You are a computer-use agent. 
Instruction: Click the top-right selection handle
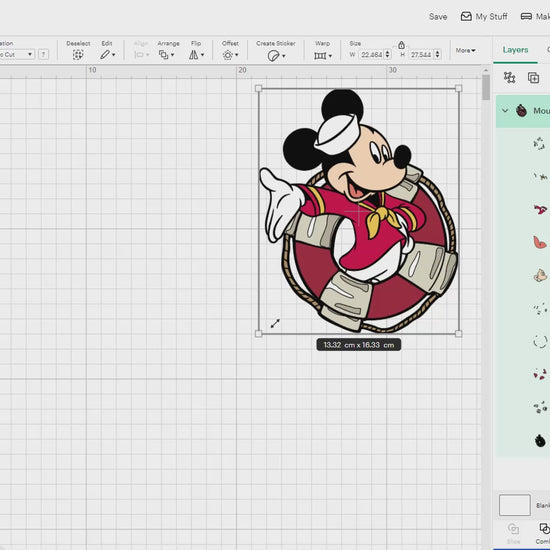tap(458, 88)
